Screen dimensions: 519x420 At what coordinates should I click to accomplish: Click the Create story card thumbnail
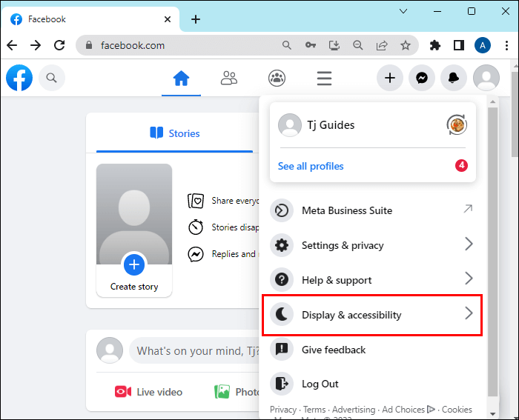tap(134, 214)
